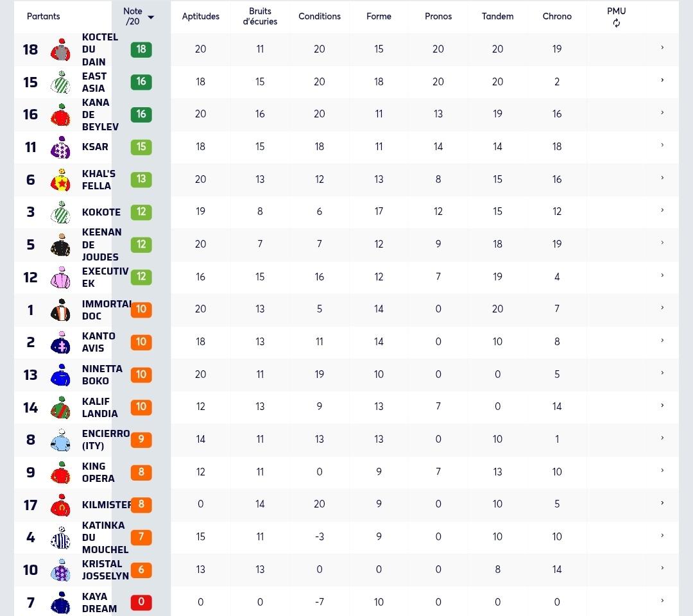Click red 0 score badge
This screenshot has height=616, width=693.
(x=141, y=602)
